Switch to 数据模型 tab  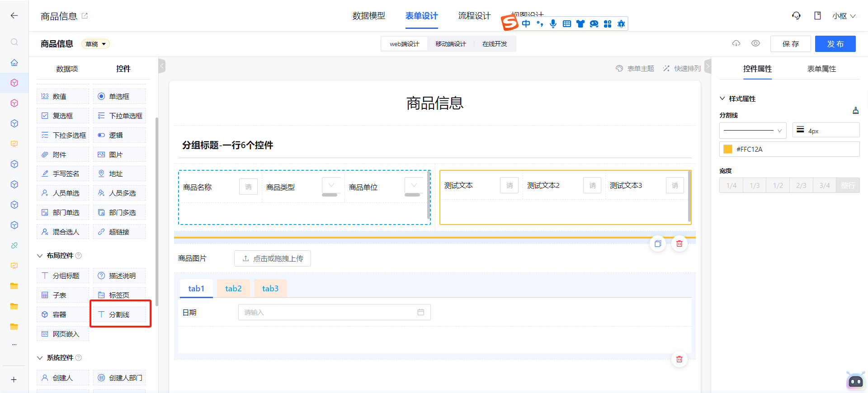[x=369, y=16]
